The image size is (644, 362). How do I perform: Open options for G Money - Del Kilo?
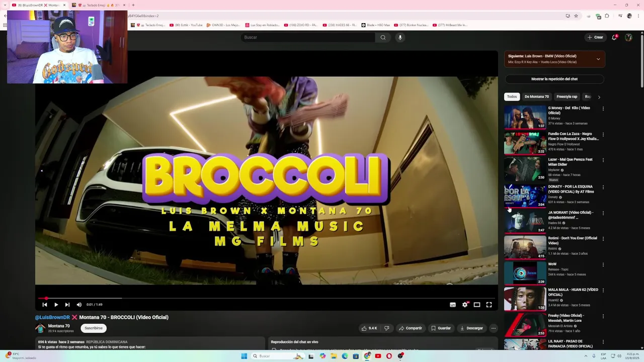coord(603,109)
